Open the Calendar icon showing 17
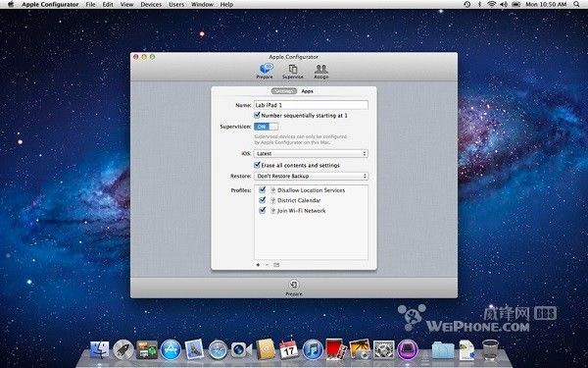This screenshot has width=588, height=368. point(289,349)
